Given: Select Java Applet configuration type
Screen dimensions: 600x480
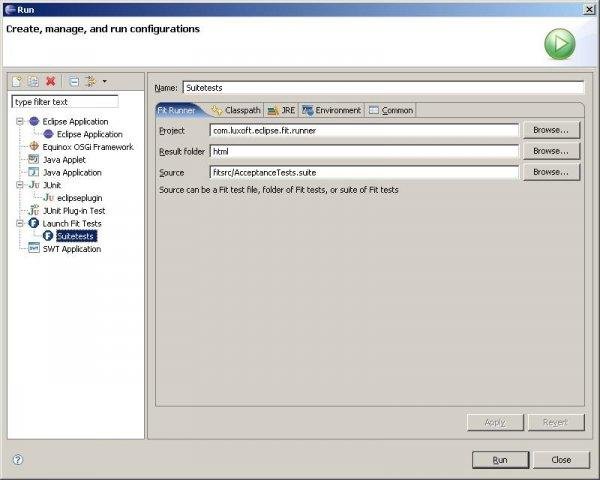Looking at the screenshot, I should [x=64, y=160].
